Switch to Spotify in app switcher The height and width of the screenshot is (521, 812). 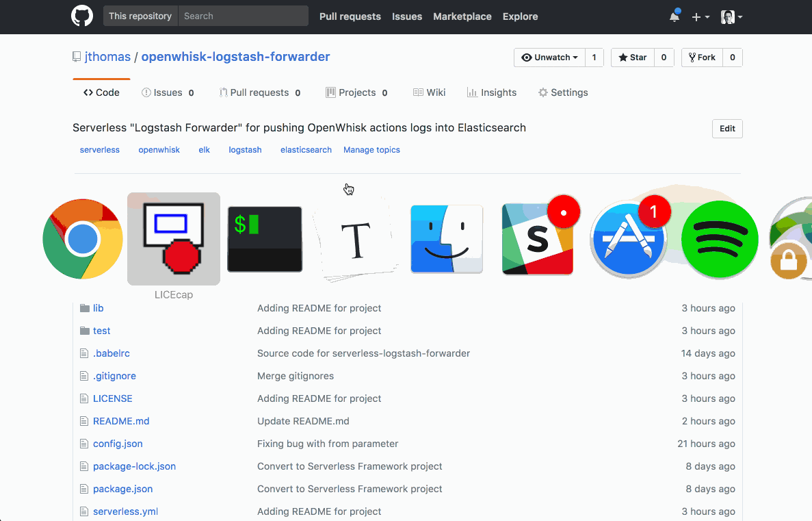tap(720, 239)
